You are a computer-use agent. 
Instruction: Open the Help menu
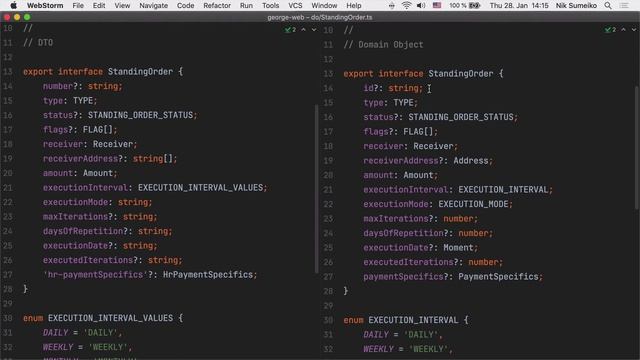353,6
